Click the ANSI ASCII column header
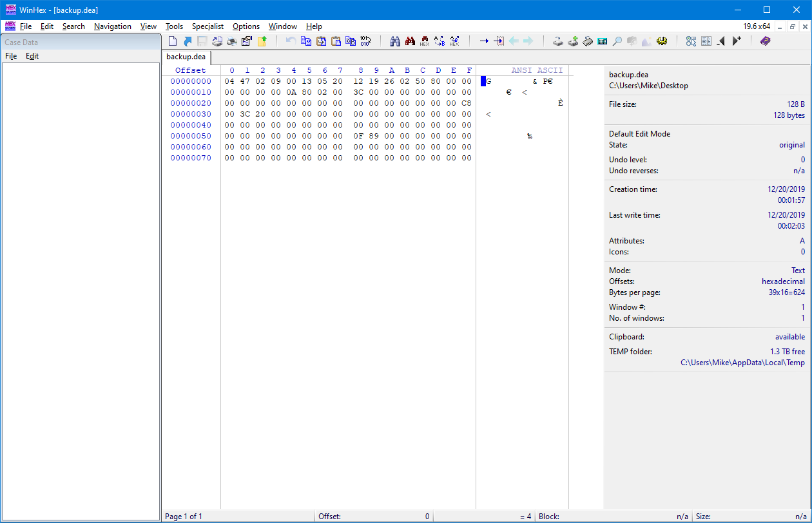This screenshot has width=812, height=523. pyautogui.click(x=537, y=70)
